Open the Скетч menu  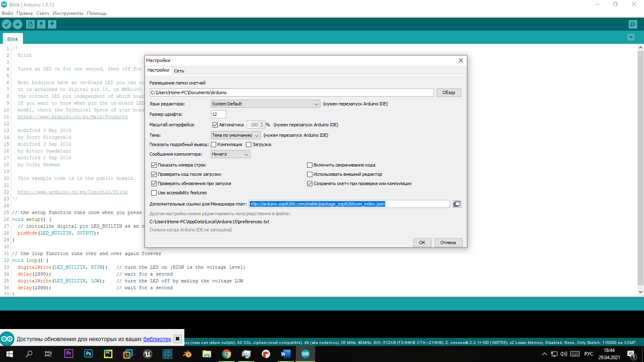[43, 13]
